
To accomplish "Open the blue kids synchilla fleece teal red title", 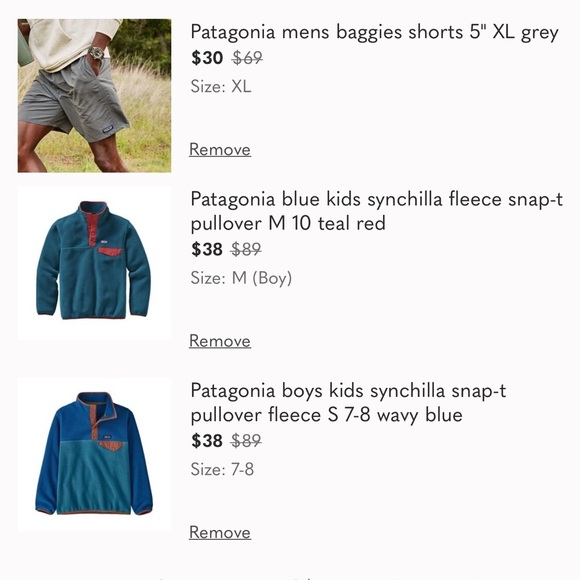I will tap(377, 211).
